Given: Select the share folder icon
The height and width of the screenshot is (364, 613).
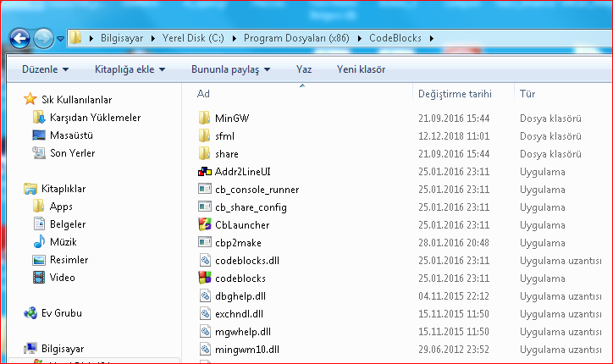Looking at the screenshot, I should click(204, 153).
